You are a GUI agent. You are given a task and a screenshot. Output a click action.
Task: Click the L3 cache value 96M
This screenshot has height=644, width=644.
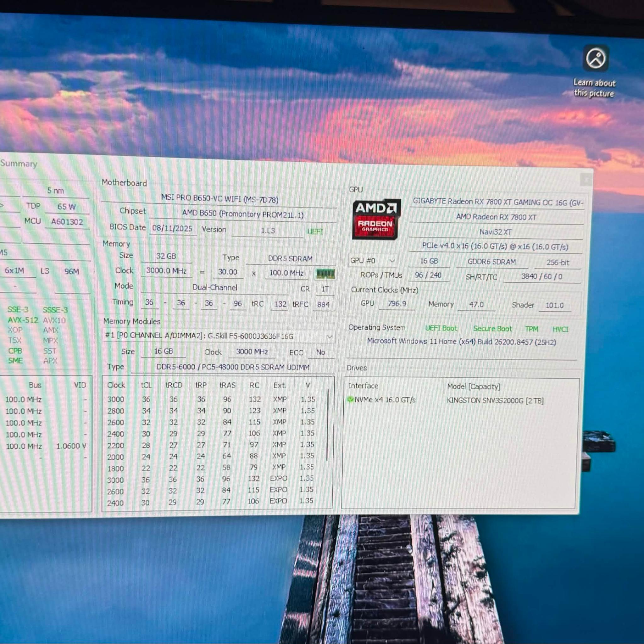(x=72, y=271)
